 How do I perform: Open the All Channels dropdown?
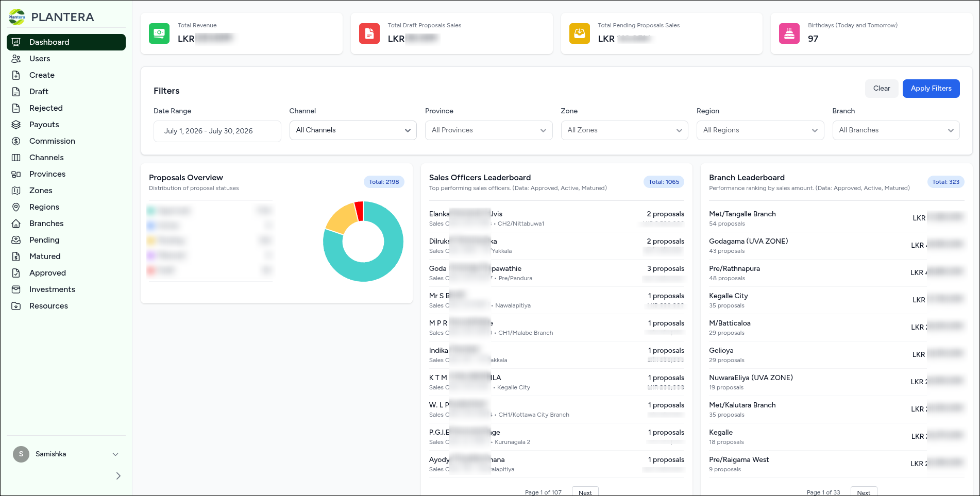[x=353, y=130]
